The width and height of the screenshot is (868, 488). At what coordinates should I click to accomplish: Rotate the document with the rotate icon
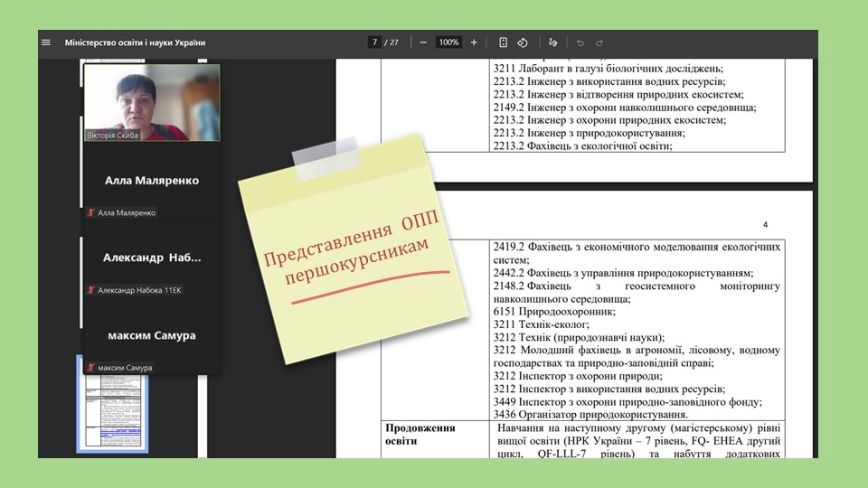[522, 42]
